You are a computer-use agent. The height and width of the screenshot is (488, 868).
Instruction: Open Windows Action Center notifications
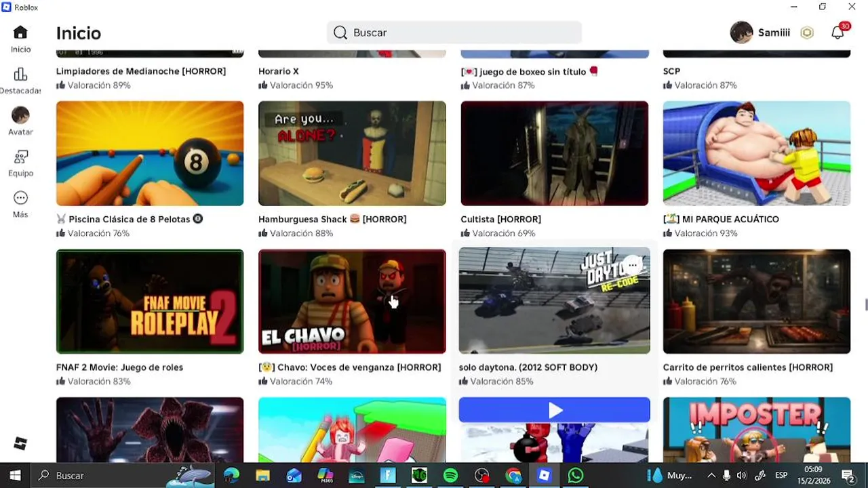point(848,476)
